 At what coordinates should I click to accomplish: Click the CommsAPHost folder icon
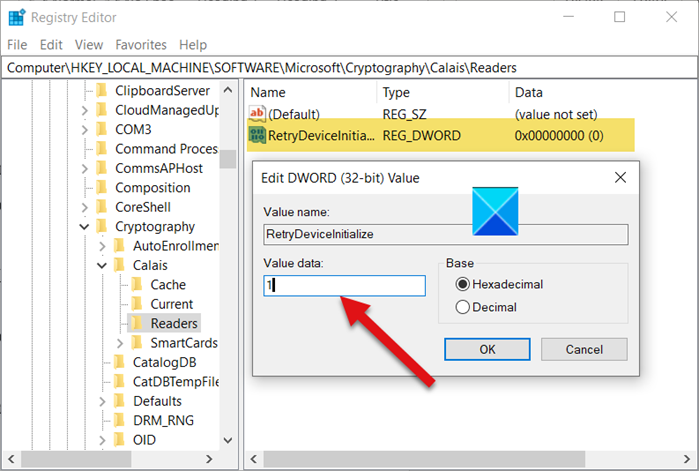pyautogui.click(x=102, y=168)
